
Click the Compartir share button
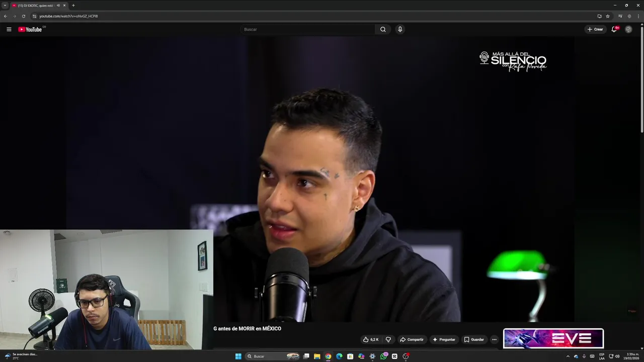(x=412, y=339)
